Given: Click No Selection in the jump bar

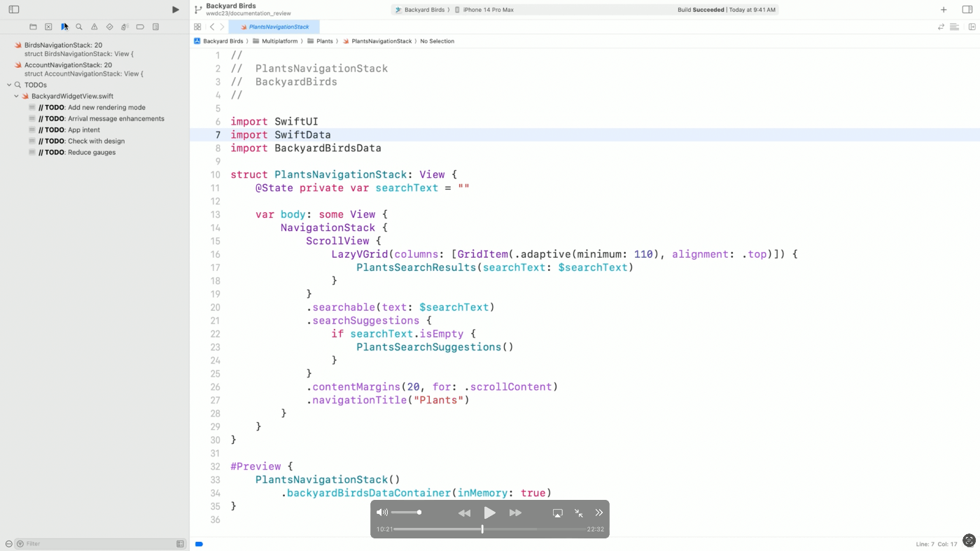Looking at the screenshot, I should tap(437, 41).
